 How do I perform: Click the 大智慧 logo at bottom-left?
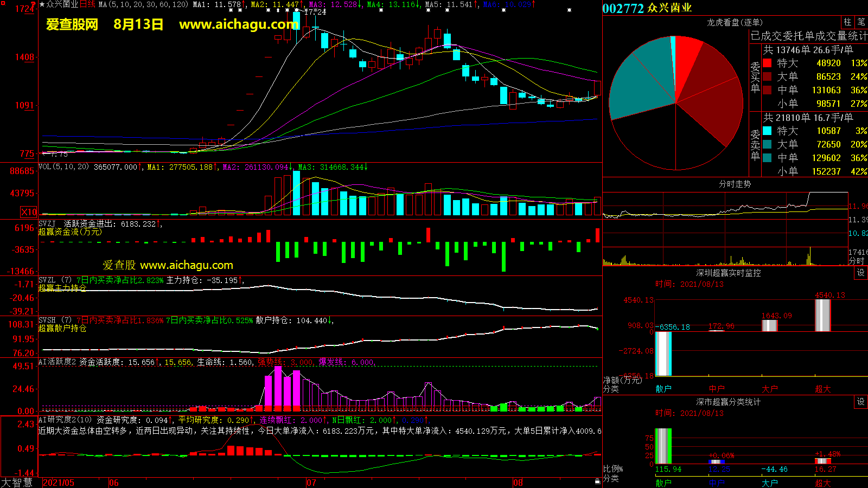[17, 483]
